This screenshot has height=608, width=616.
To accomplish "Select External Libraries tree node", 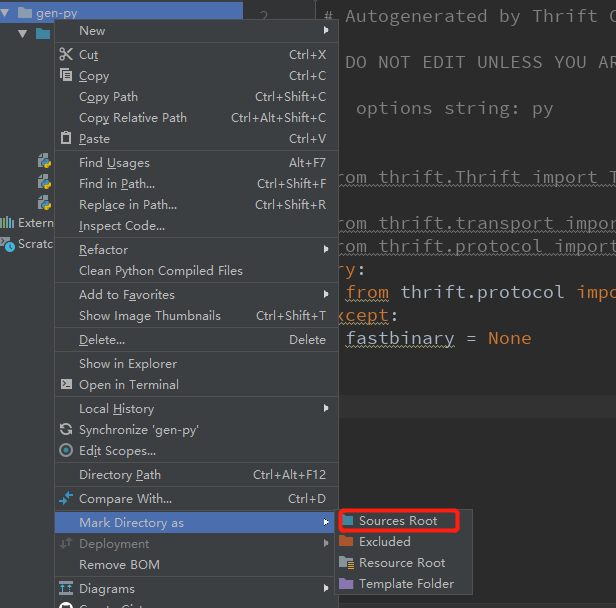I will [x=27, y=223].
